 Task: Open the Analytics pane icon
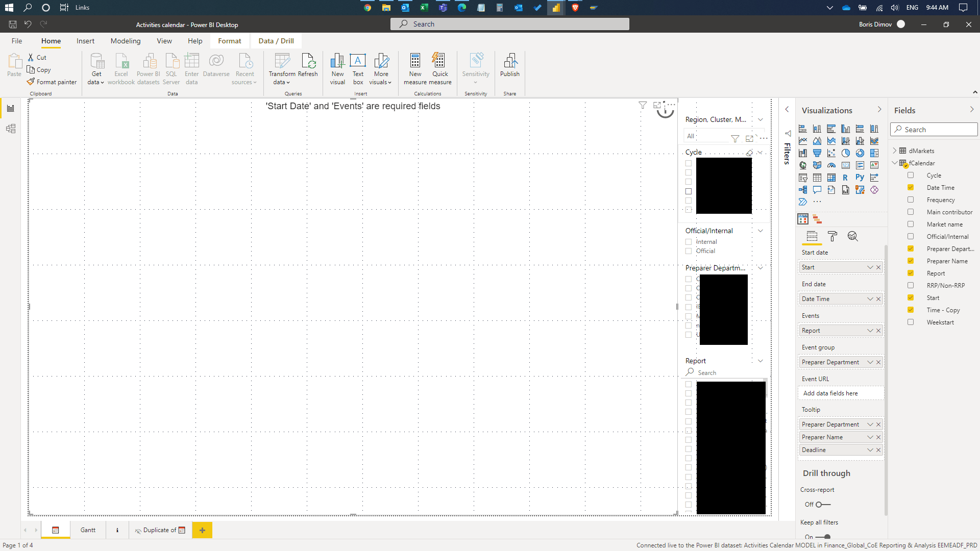click(x=852, y=236)
